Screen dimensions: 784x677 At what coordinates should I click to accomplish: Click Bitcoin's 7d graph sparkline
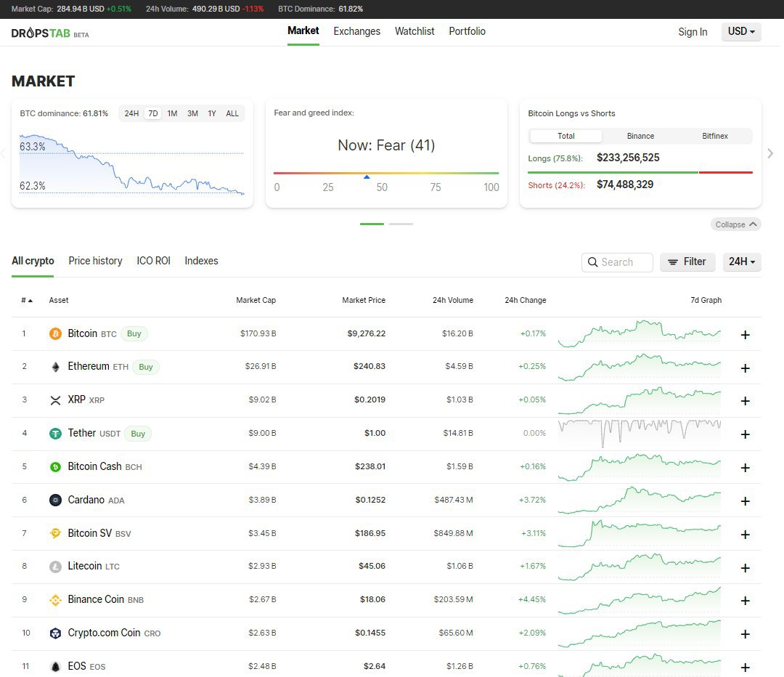click(x=640, y=333)
